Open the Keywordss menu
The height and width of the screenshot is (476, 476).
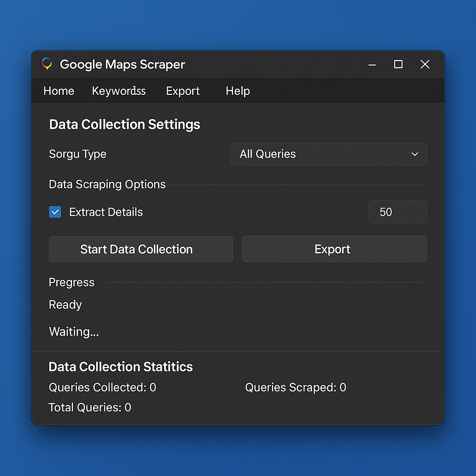[x=119, y=91]
